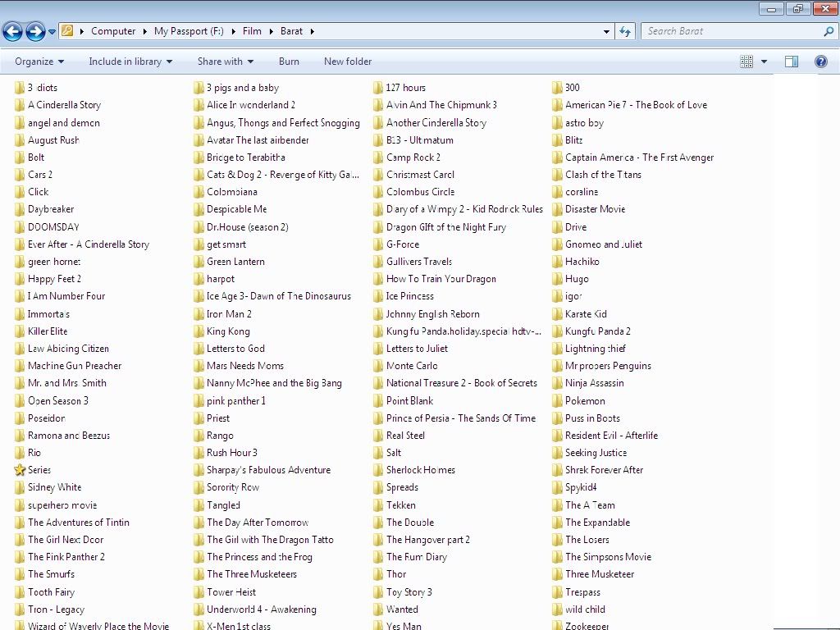Viewport: 840px width, 630px height.
Task: Select the Pokemon folder icon
Action: [x=557, y=400]
